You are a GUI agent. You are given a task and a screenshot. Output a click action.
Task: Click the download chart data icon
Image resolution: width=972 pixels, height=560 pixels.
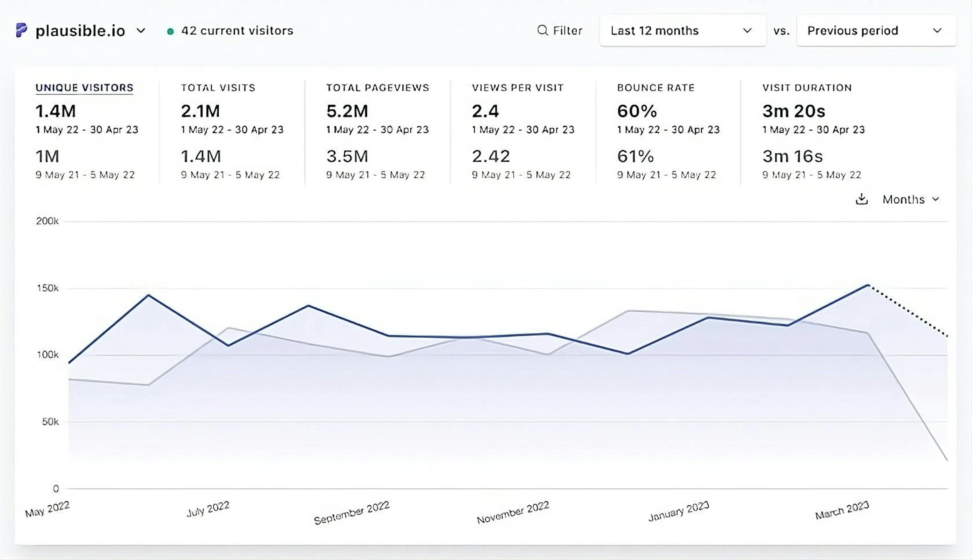point(862,199)
